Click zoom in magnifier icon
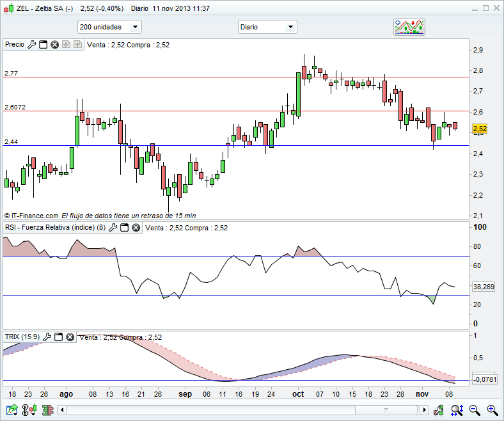Screen dimensions: 504x421 (x=491, y=409)
